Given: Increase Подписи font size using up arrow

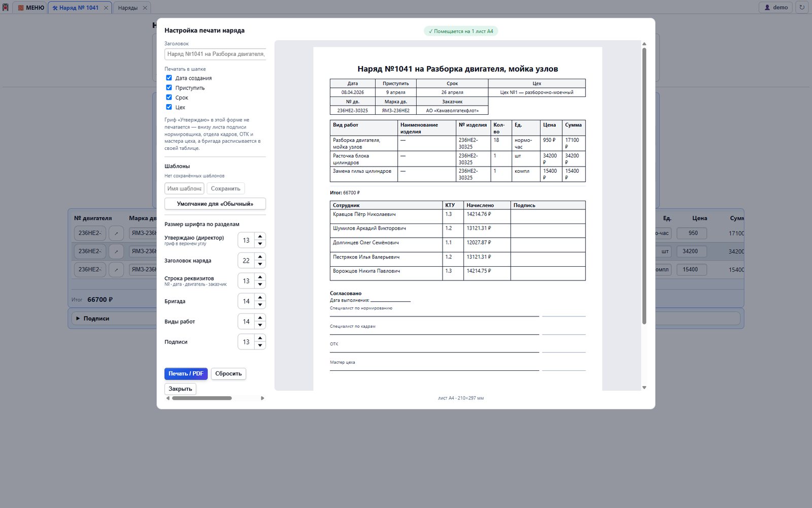Looking at the screenshot, I should click(x=260, y=338).
